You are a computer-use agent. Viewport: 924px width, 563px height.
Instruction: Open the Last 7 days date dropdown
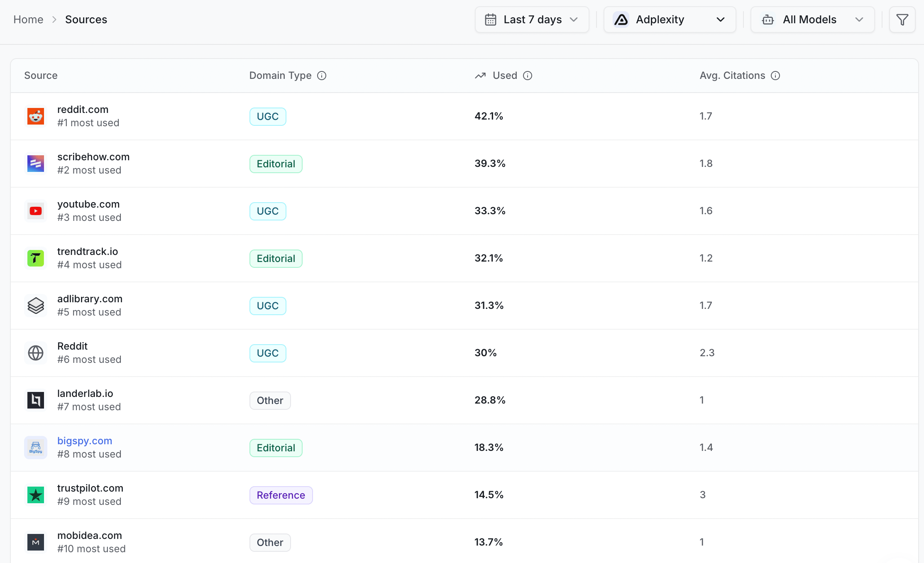532,20
